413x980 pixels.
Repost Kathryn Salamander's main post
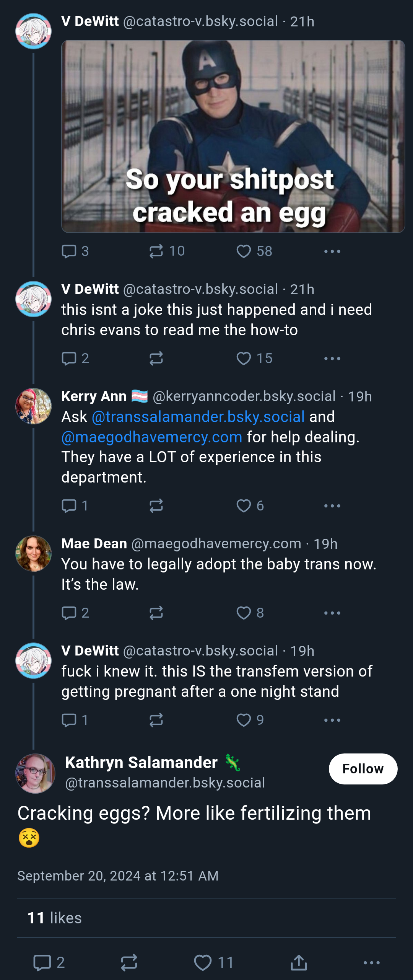pos(129,962)
